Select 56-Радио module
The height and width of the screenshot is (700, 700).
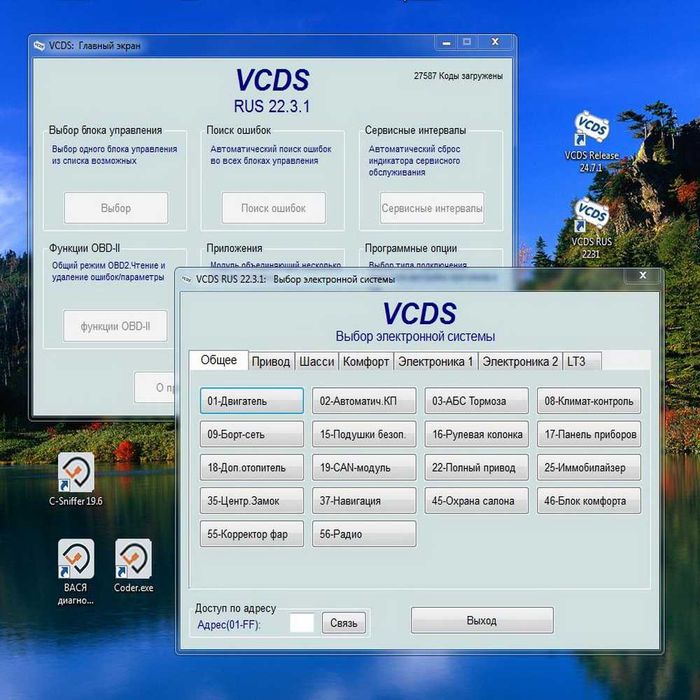[364, 534]
